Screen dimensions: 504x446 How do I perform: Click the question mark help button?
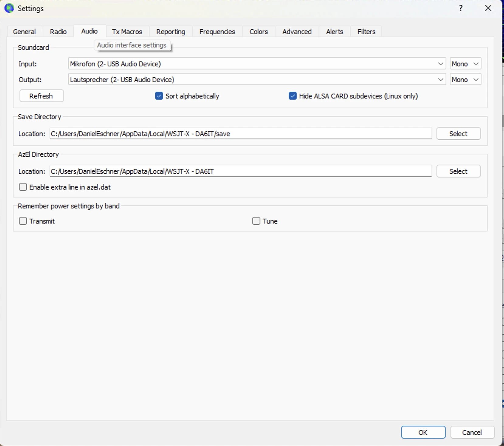[x=461, y=8]
